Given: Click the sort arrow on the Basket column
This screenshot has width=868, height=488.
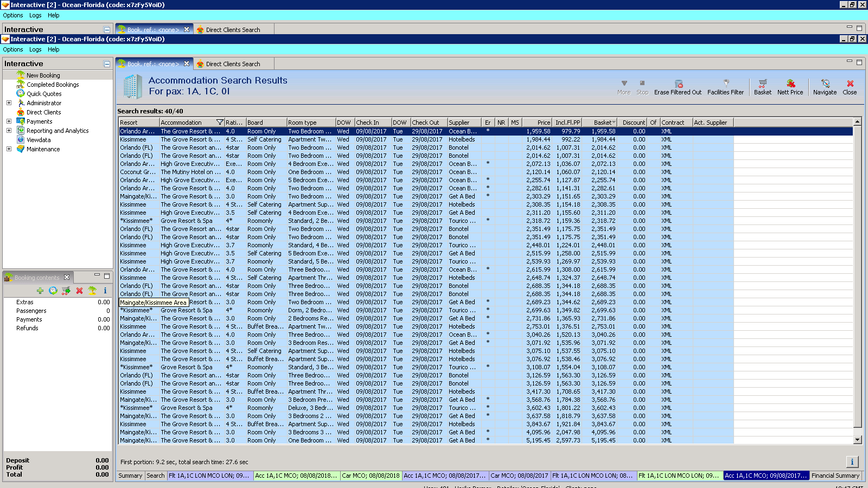Looking at the screenshot, I should click(614, 123).
